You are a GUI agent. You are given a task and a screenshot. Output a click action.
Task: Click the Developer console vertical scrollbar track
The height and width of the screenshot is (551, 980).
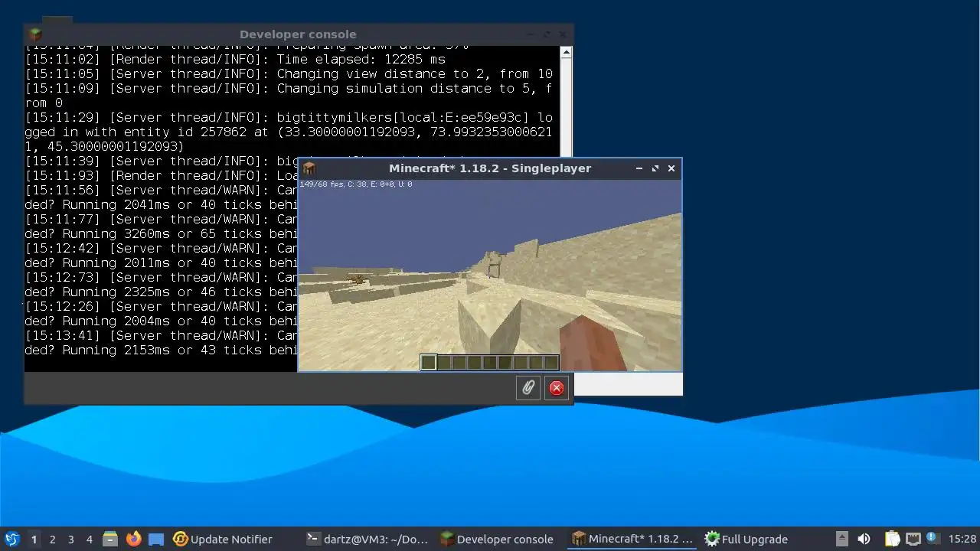(x=566, y=107)
